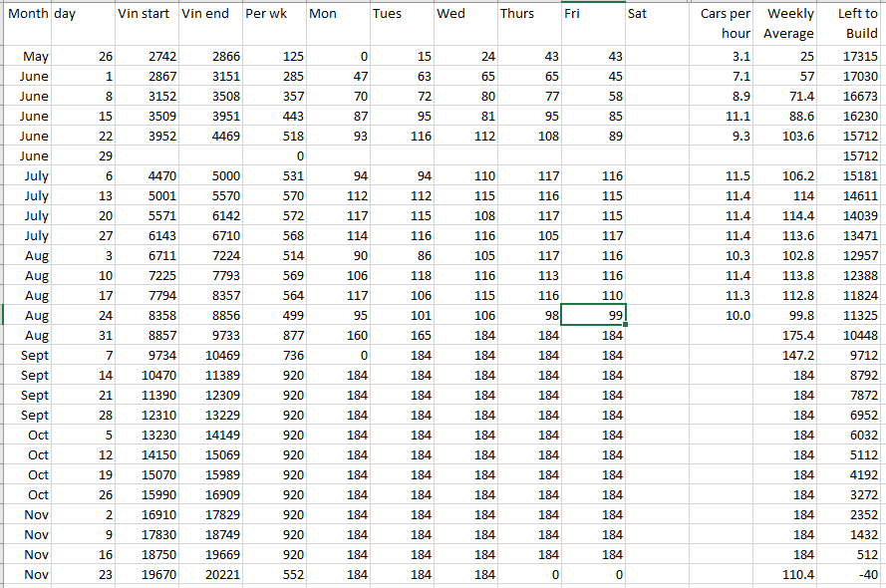Click the Cars per hour value 3.1
Screen dimensions: 886x588
pos(723,57)
